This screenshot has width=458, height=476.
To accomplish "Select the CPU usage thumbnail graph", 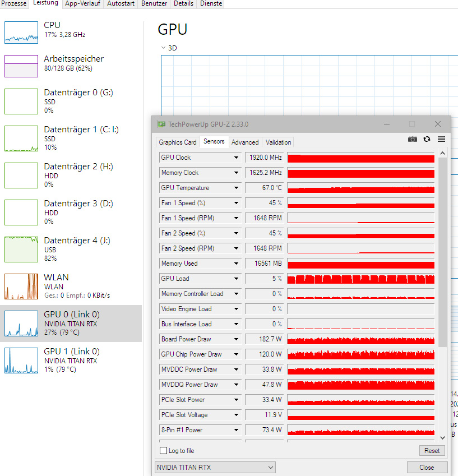I will (21, 33).
